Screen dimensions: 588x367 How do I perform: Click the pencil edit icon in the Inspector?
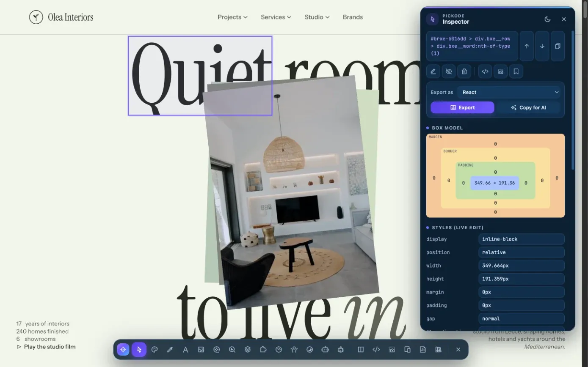tap(433, 71)
